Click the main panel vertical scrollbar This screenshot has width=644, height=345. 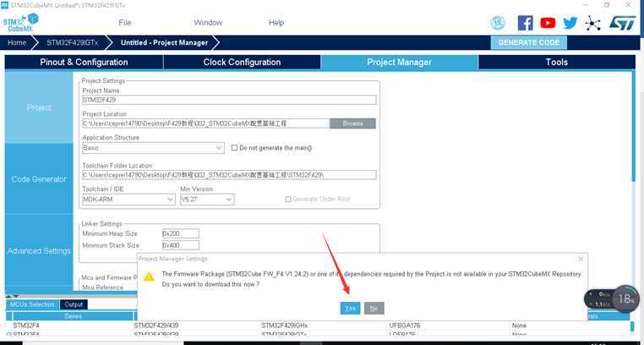633,128
